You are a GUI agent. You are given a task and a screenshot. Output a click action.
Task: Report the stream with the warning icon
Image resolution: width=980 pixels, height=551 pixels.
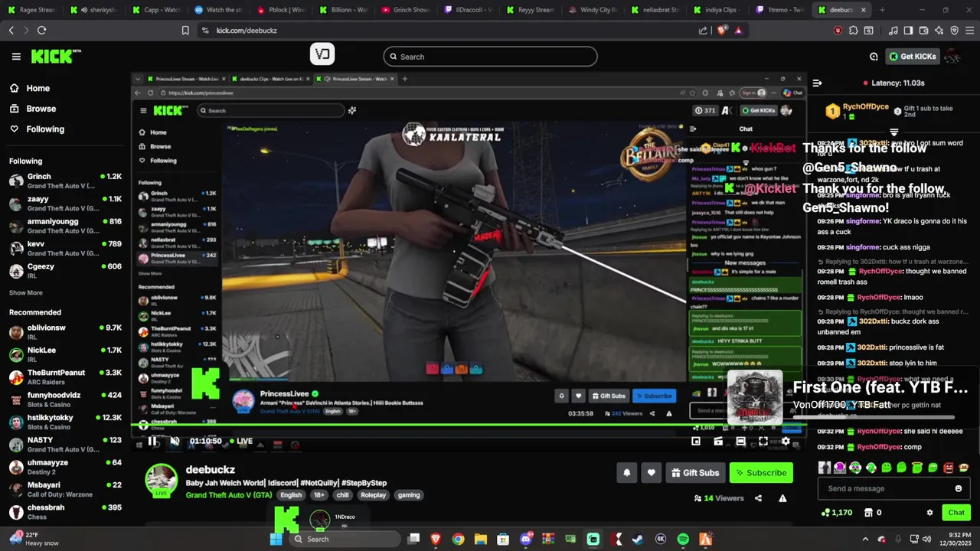tap(782, 498)
